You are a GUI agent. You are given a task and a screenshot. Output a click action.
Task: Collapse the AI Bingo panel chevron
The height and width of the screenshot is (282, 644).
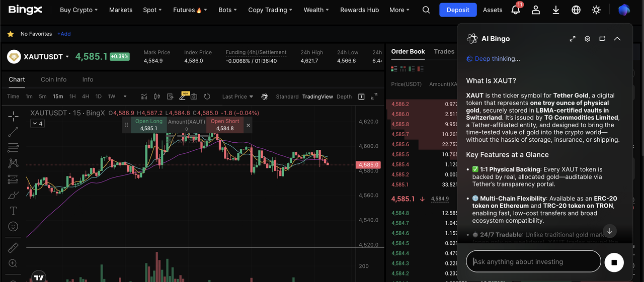click(617, 39)
